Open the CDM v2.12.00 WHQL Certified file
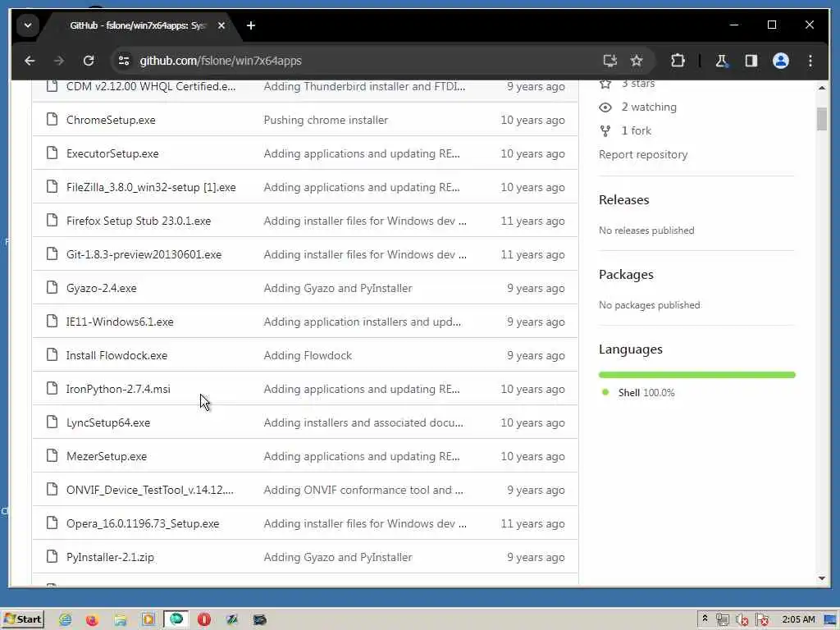This screenshot has width=840, height=630. click(151, 86)
